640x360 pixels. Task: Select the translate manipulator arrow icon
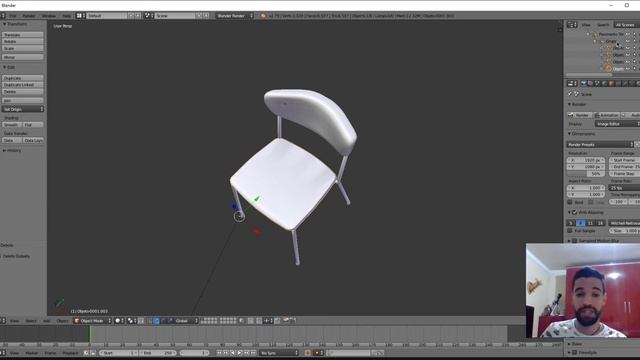coord(156,321)
